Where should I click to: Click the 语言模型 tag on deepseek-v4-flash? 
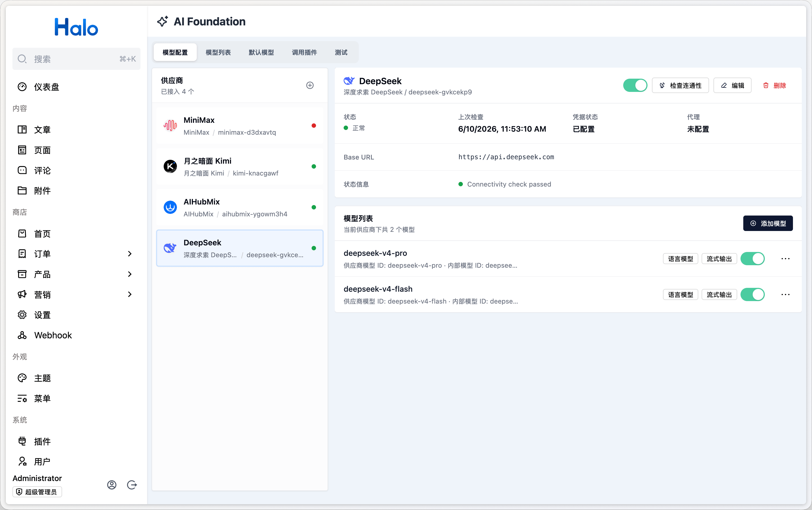tap(680, 295)
